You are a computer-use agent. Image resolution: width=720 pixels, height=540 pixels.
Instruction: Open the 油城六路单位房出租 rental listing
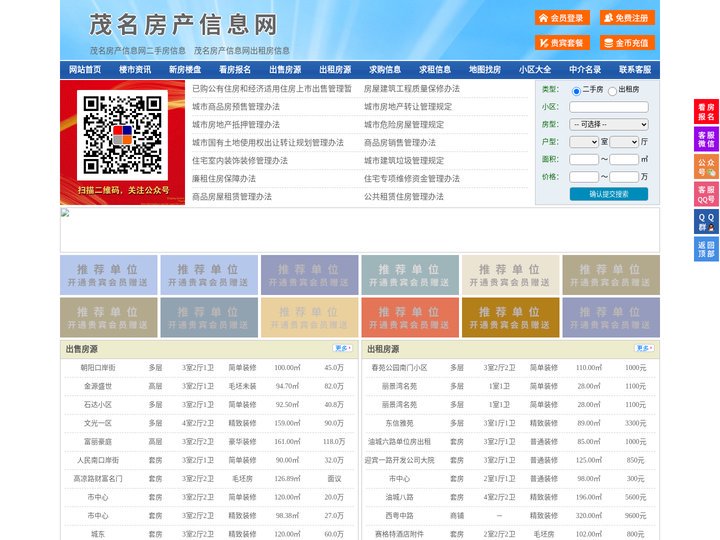coord(399,442)
